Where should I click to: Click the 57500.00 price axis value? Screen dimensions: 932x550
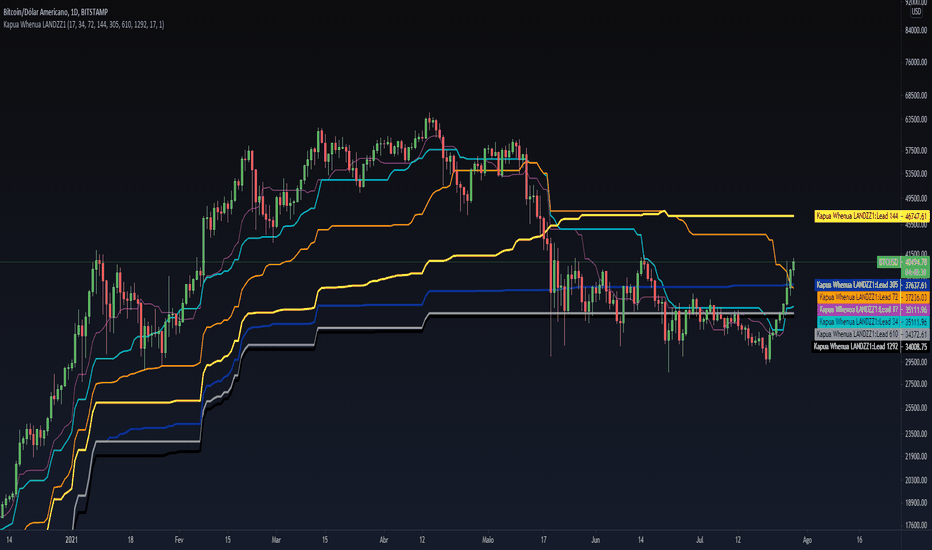(x=916, y=151)
